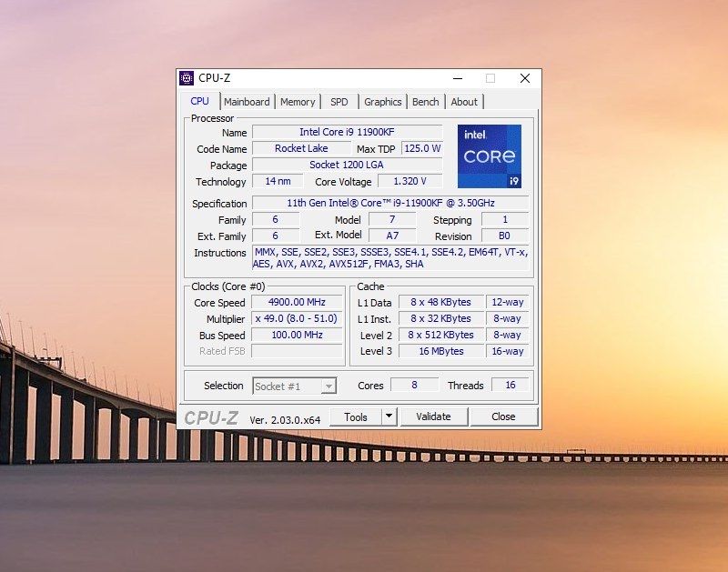Click the Package value Socket 1200 LGA
Screen dimensions: 728x572
tap(348, 165)
